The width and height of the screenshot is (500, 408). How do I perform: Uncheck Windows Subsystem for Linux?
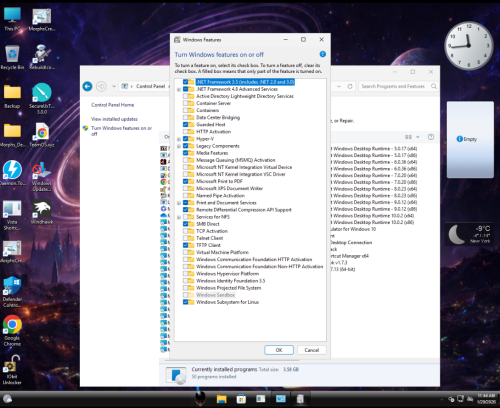point(185,302)
